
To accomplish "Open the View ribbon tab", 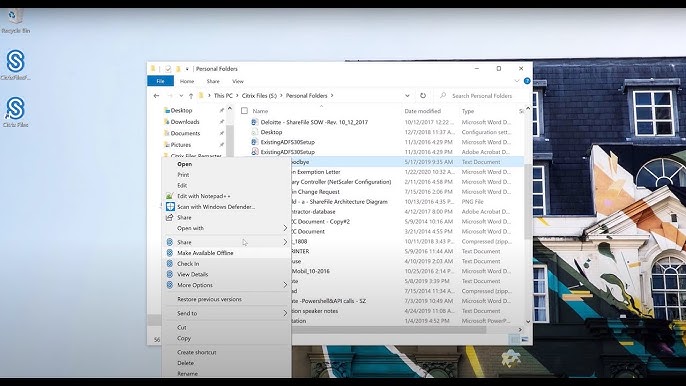I will point(238,81).
